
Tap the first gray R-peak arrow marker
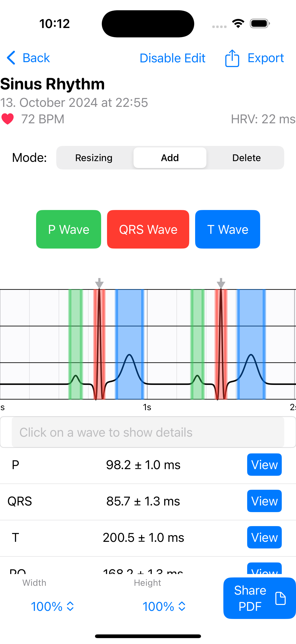coord(99,283)
